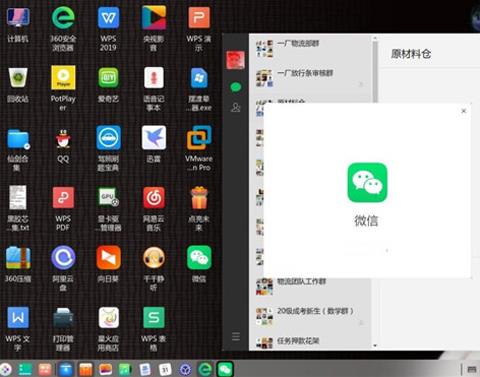Close the 微信 popup dialog
The height and width of the screenshot is (377, 480).
click(x=463, y=111)
